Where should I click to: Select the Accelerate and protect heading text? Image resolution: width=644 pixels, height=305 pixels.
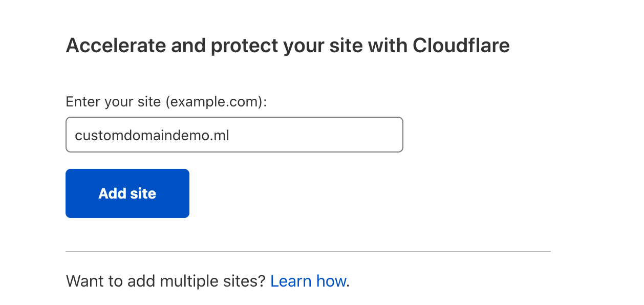[288, 46]
